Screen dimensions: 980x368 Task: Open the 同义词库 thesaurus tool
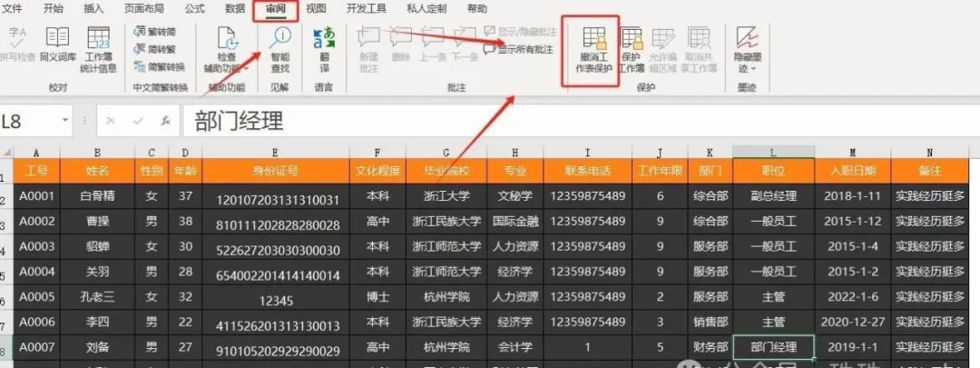pyautogui.click(x=57, y=45)
